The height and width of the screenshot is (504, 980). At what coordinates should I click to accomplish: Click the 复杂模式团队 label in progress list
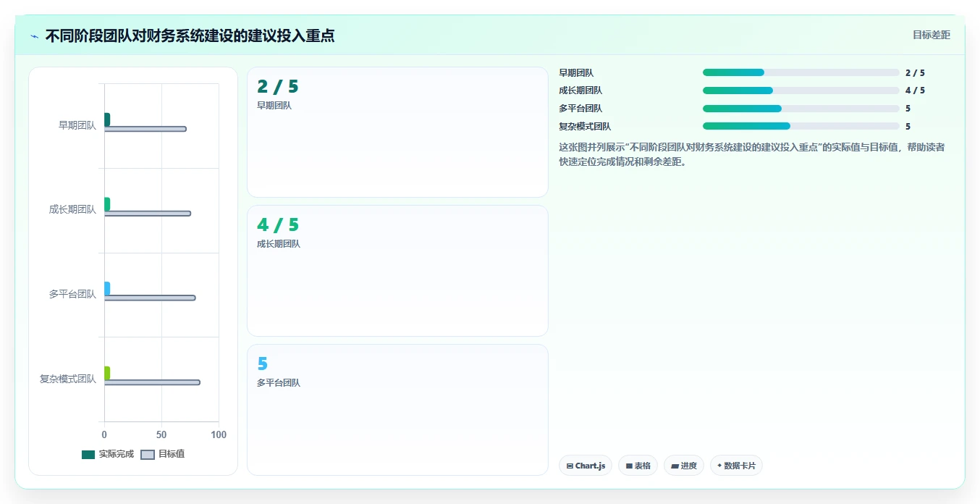(585, 126)
